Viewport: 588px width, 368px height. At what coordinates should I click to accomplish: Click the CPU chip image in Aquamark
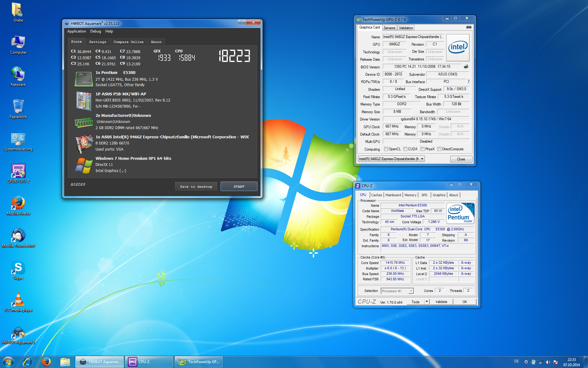83,79
